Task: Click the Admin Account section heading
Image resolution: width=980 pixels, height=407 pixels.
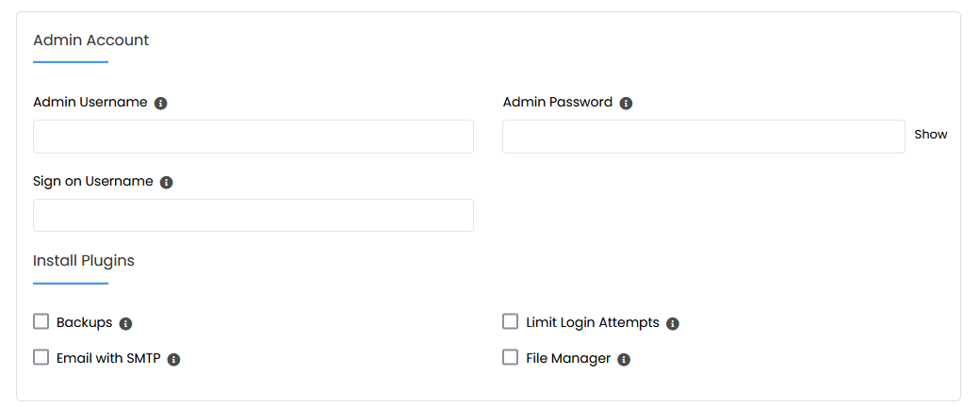Action: pos(91,41)
